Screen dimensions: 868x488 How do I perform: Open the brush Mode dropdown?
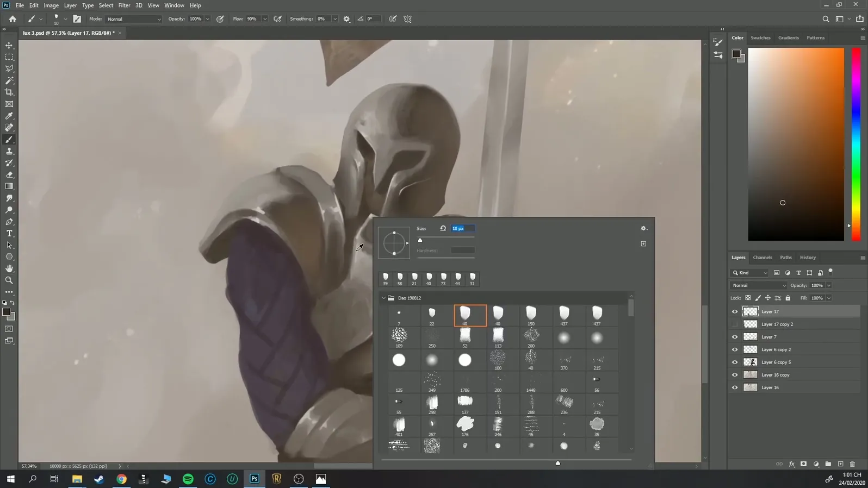coord(133,19)
